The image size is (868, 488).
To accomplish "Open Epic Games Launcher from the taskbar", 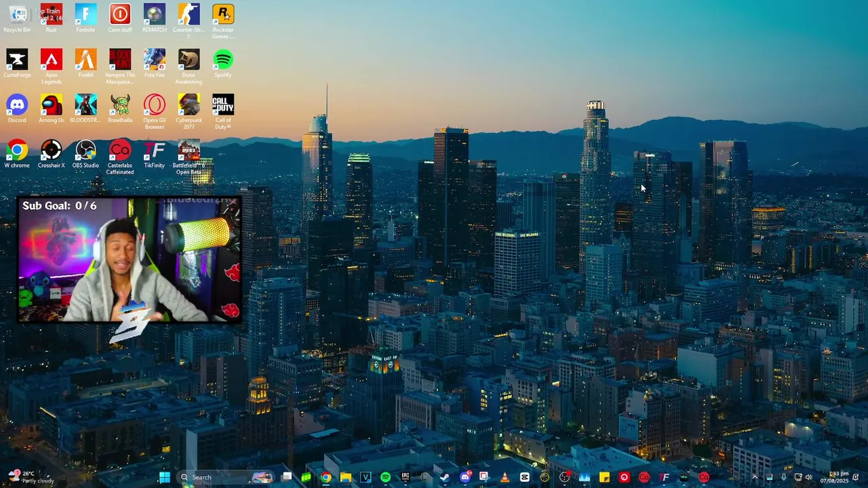I will point(406,477).
